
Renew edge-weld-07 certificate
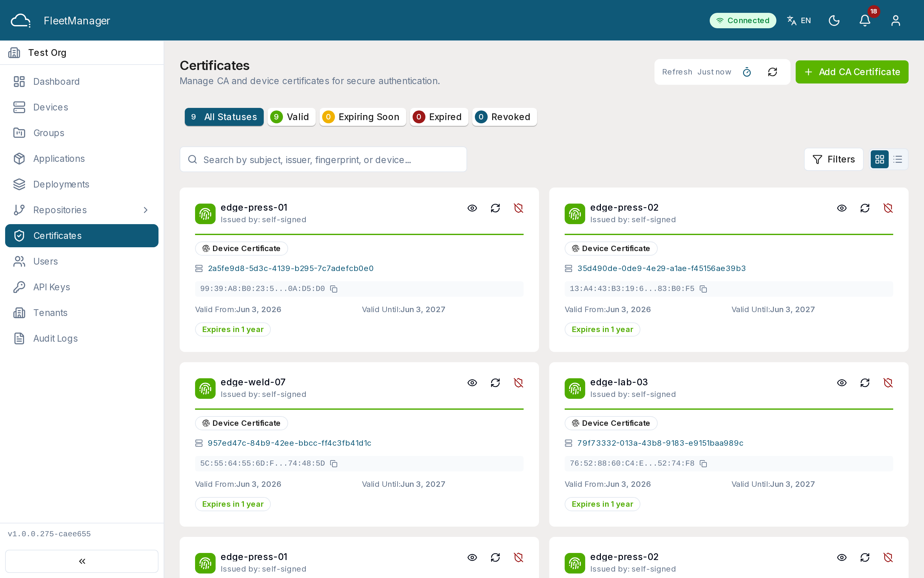tap(495, 383)
